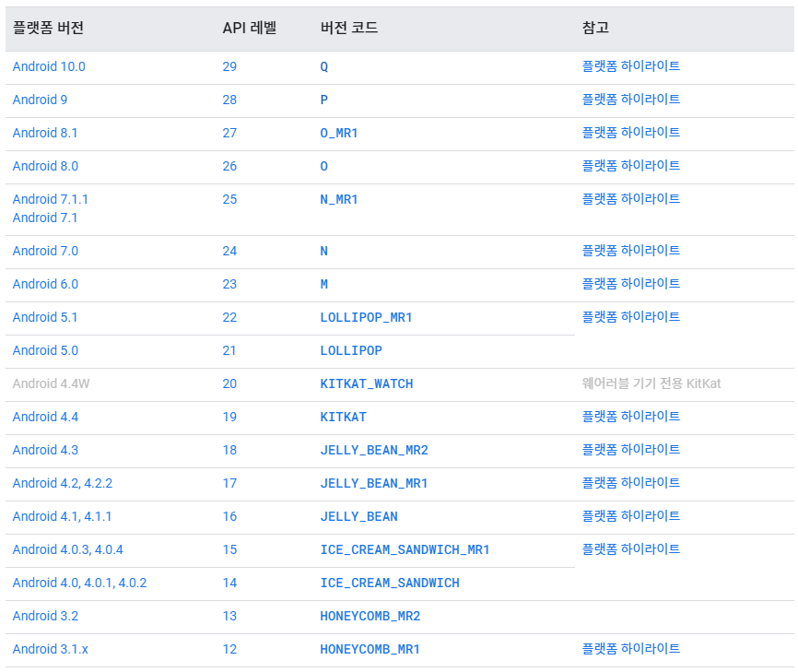Open the Android 3.1.x platform link
The image size is (798, 672).
click(51, 649)
